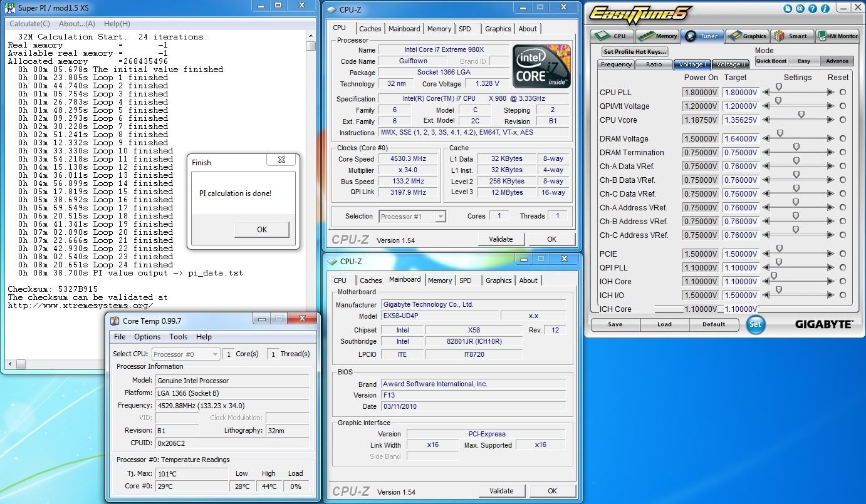The image size is (866, 504).
Task: Decrease QPI PLL using its left arrow
Action: click(767, 268)
